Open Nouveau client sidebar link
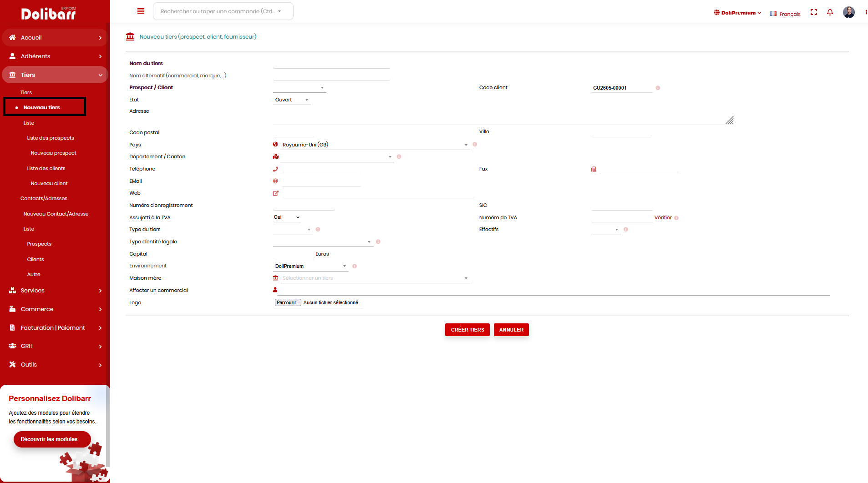 pyautogui.click(x=49, y=183)
